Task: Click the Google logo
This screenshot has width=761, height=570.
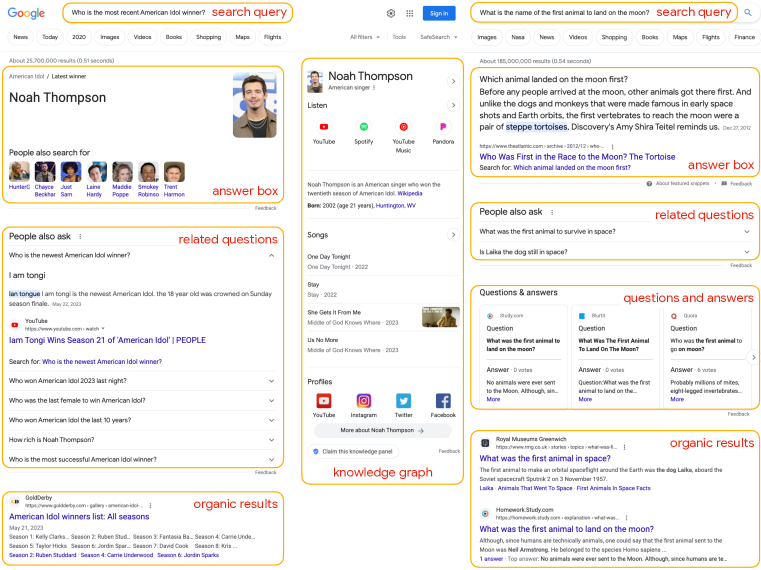Action: click(x=26, y=14)
